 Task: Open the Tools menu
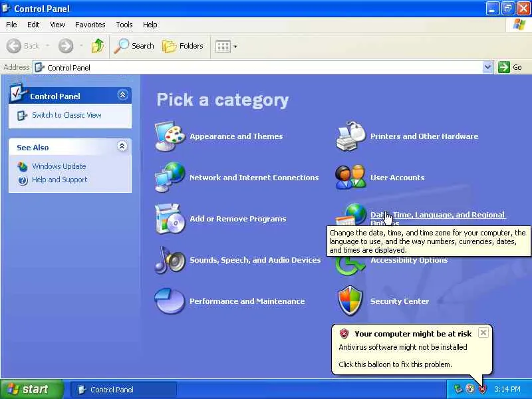coord(124,25)
